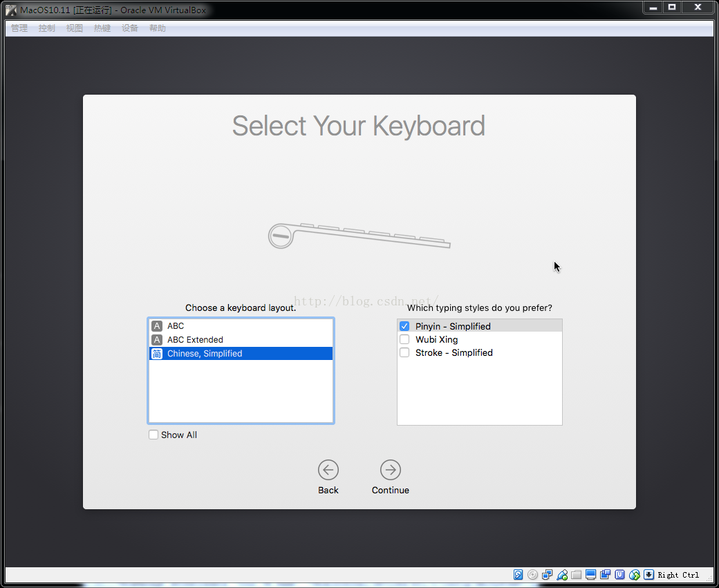The image size is (719, 588).
Task: Click the icon beside ABC Extended
Action: [157, 339]
